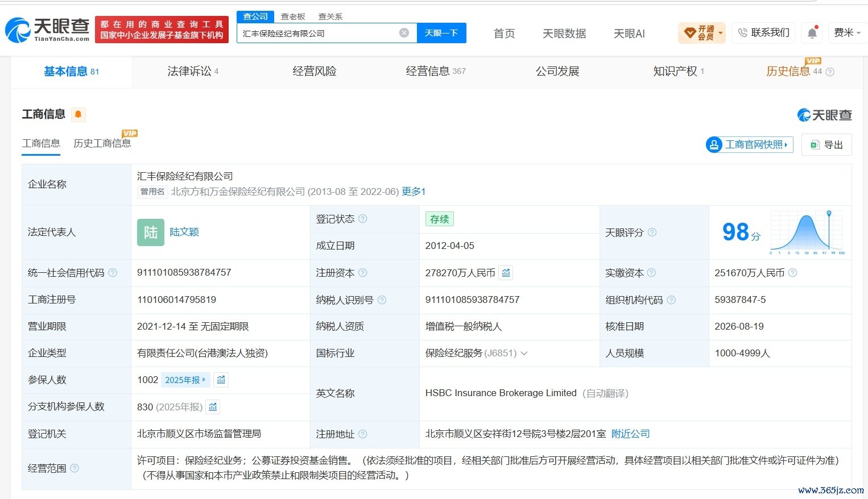
Task: Click organization code 59387847-5
Action: (740, 300)
